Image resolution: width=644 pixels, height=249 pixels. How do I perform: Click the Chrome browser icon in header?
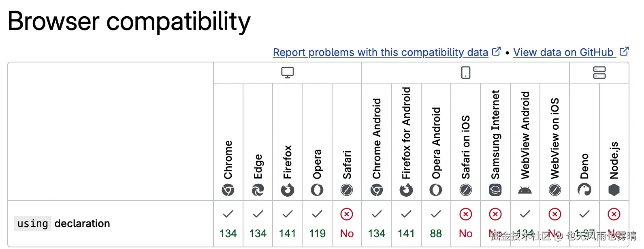tap(228, 190)
